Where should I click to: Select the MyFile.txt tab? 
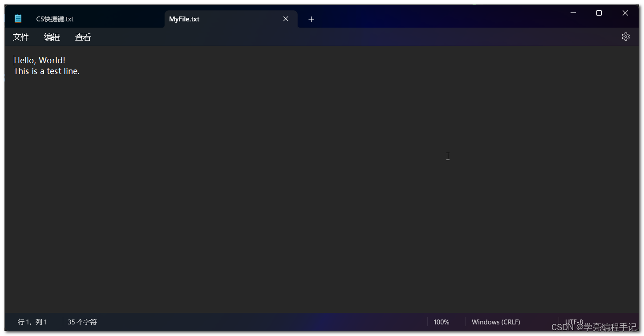point(184,19)
